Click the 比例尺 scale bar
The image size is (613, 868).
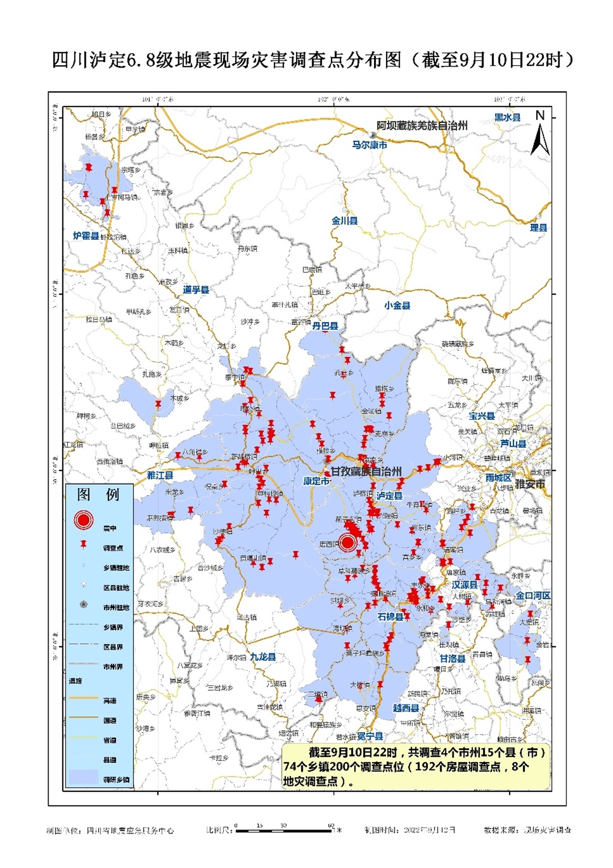tap(284, 830)
